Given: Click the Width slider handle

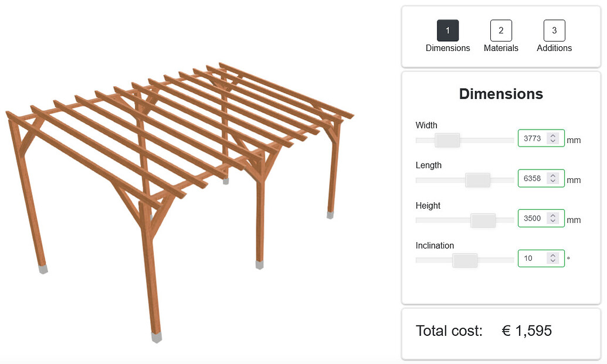Looking at the screenshot, I should tap(447, 140).
